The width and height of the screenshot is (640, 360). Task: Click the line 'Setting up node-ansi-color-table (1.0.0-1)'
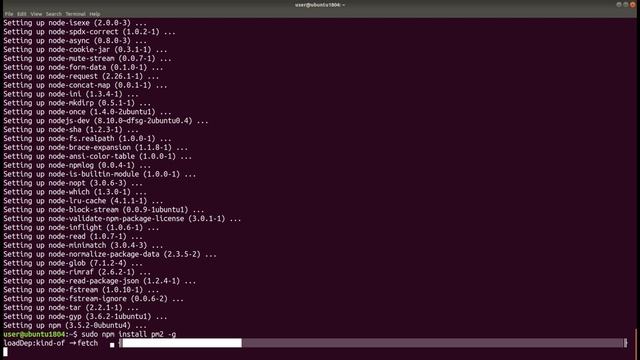(x=97, y=156)
